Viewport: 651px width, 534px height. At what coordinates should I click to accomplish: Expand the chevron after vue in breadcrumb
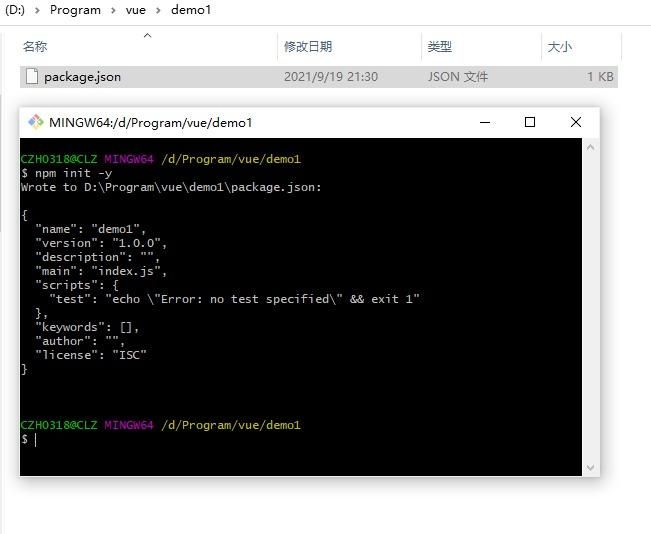pos(160,10)
